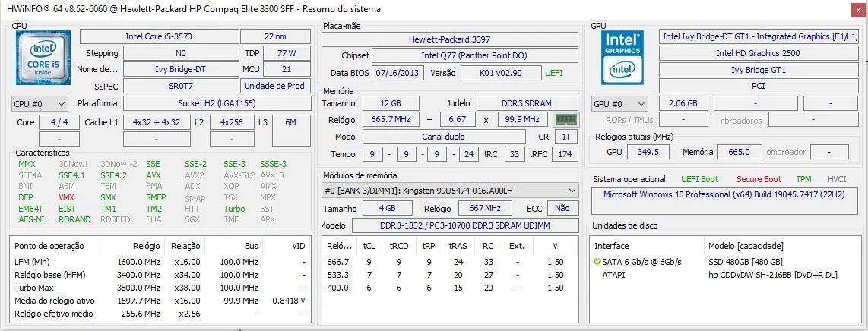Click the Média do relógio ativo row
Viewport: 868px width, 331px height.
point(160,301)
